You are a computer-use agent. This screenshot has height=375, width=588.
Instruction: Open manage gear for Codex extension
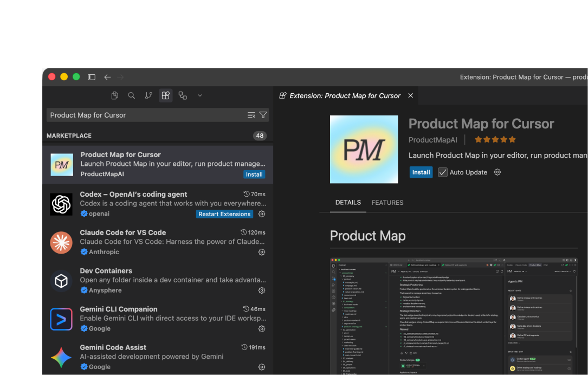coord(262,214)
